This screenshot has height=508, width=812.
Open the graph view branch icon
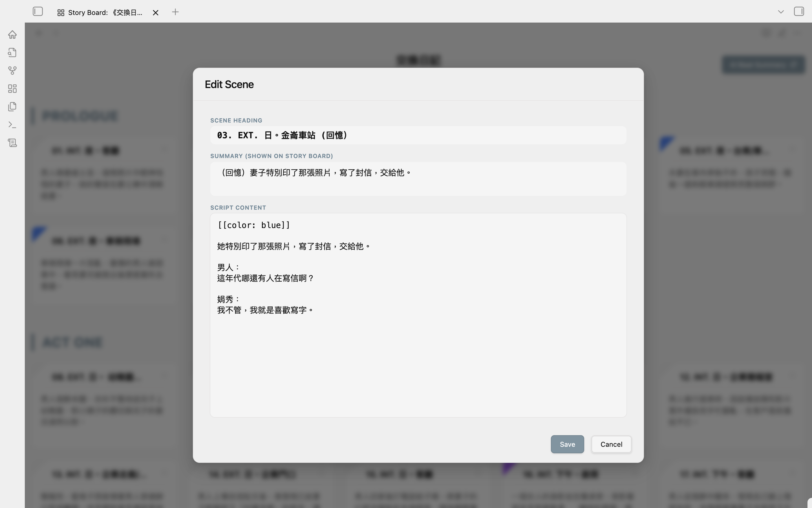point(12,71)
